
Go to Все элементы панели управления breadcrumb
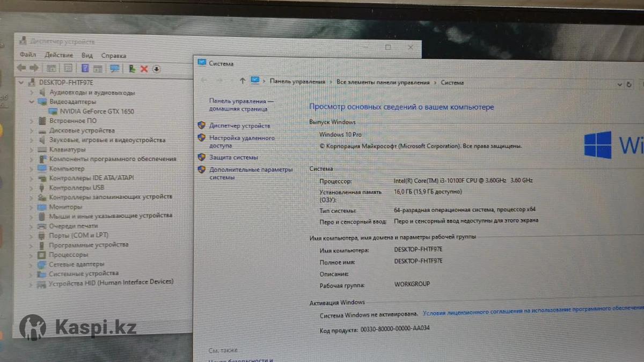tap(383, 83)
